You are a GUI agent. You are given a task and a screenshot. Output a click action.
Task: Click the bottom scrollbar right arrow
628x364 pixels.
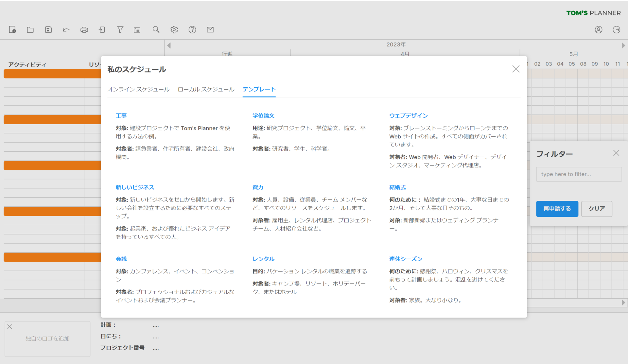[623, 303]
